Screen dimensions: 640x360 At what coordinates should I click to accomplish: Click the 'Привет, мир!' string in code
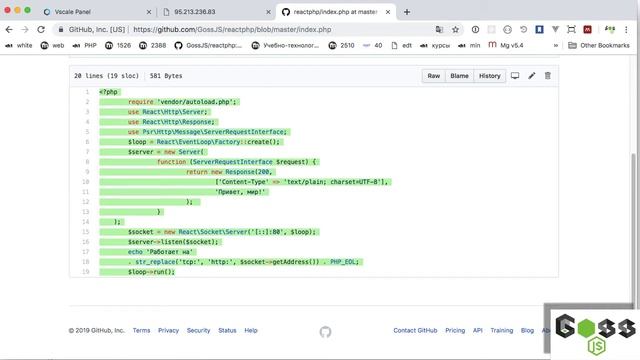[240, 192]
